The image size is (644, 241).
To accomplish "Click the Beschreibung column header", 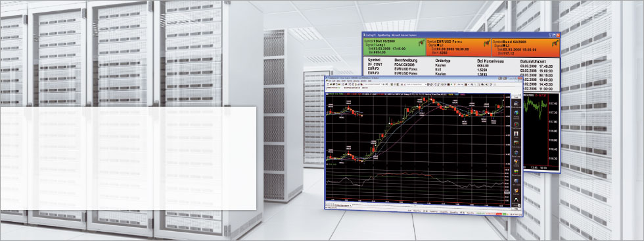I will click(406, 60).
